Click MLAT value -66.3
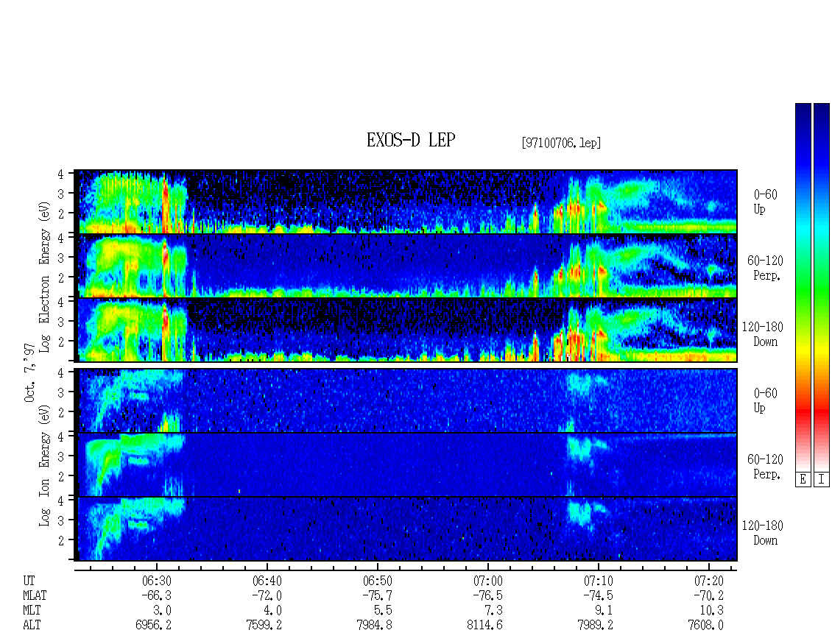The height and width of the screenshot is (644, 832). (156, 595)
